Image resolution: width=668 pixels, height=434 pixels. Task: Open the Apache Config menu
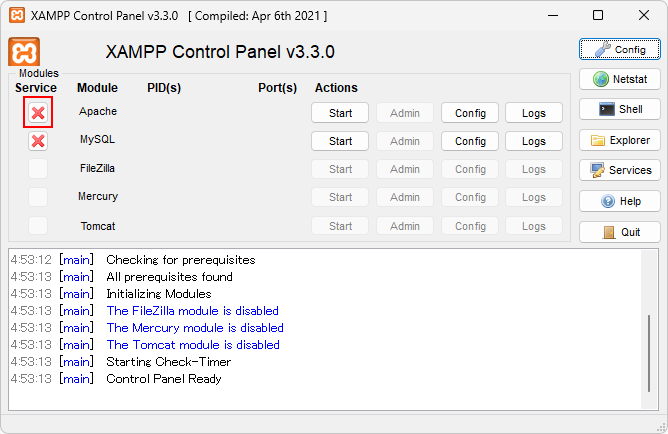coord(470,113)
